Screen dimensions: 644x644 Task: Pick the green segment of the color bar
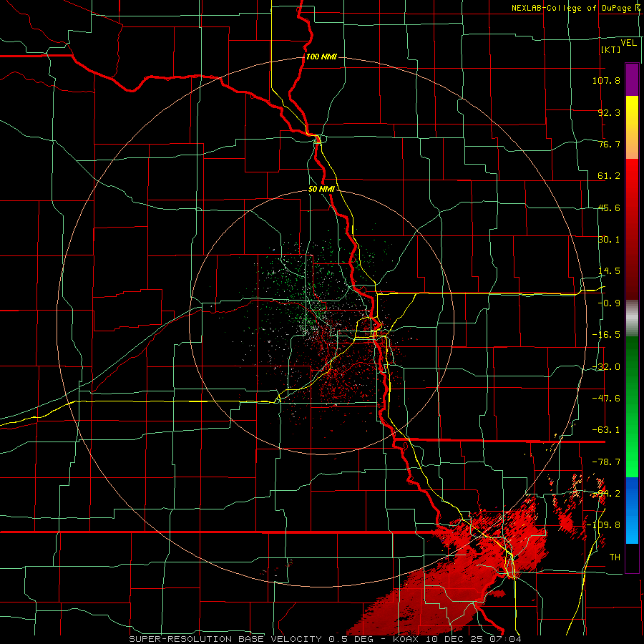(632, 406)
